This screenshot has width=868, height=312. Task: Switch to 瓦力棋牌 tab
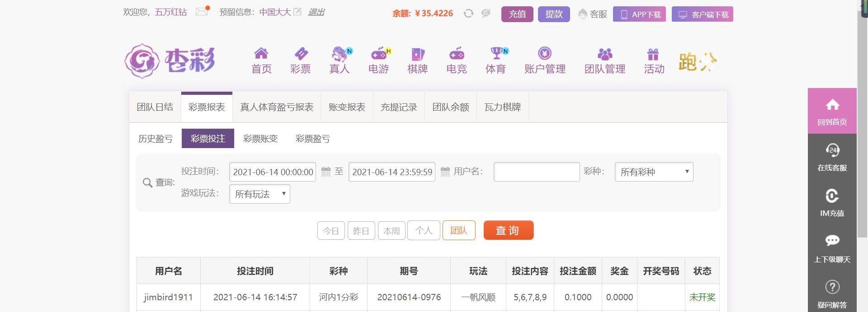pos(503,107)
